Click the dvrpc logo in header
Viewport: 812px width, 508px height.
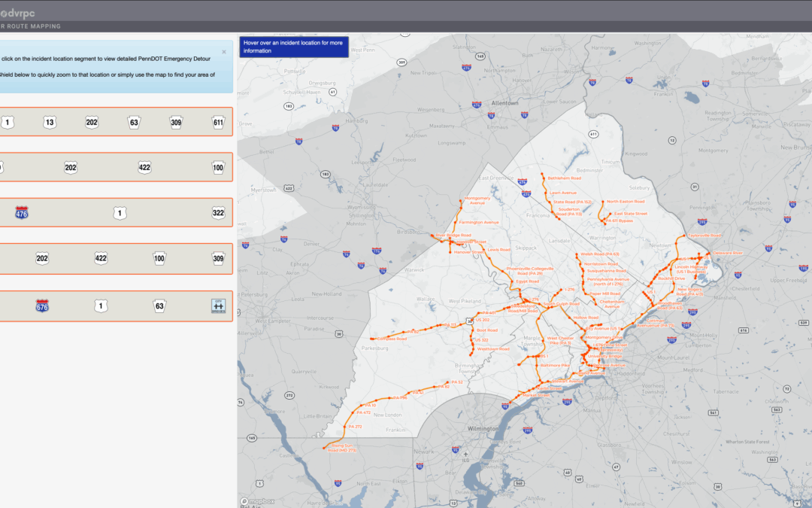[x=17, y=13]
